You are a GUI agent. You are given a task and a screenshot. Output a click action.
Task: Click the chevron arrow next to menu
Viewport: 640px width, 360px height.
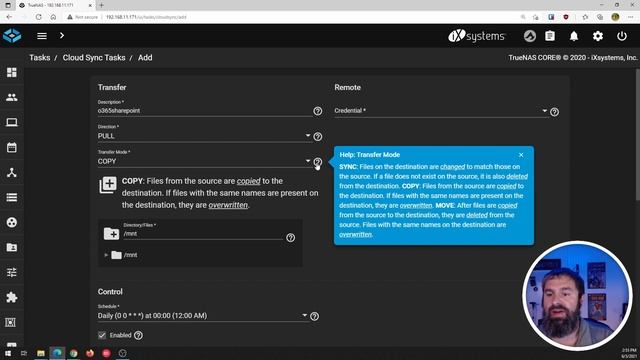click(x=62, y=36)
